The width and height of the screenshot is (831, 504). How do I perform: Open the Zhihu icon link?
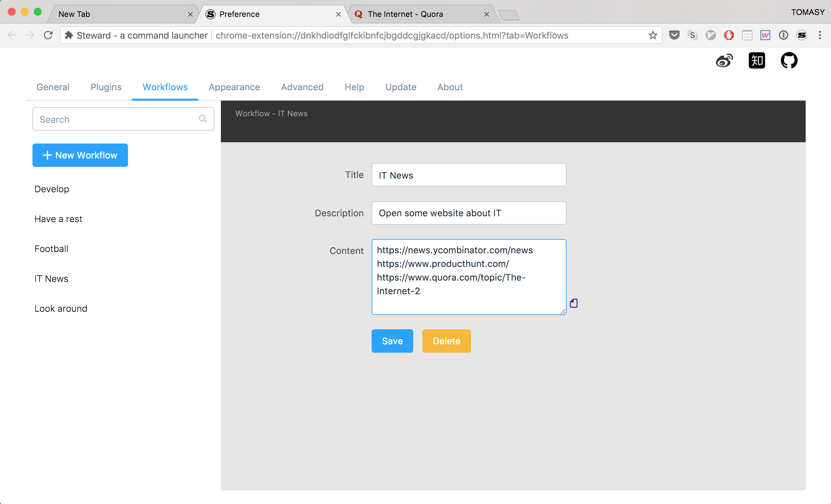coord(757,61)
